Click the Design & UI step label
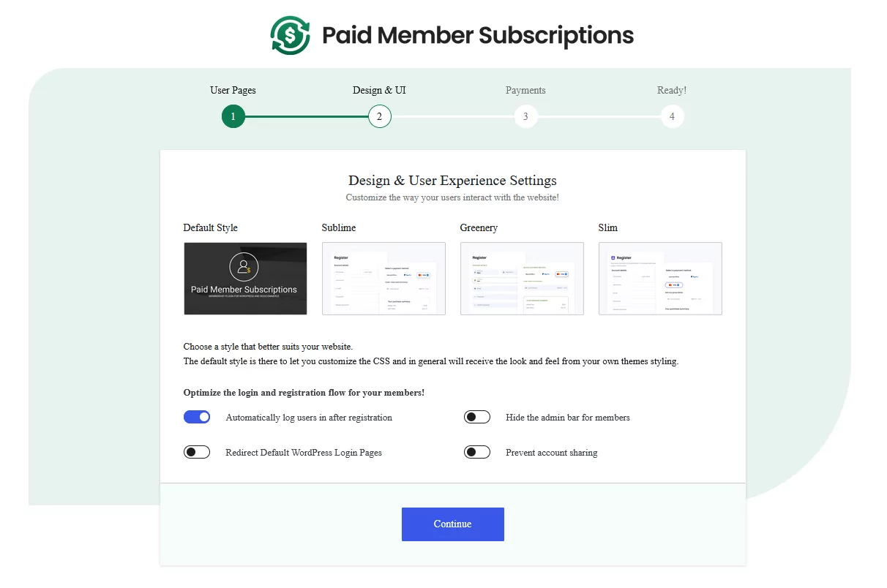 click(x=380, y=91)
